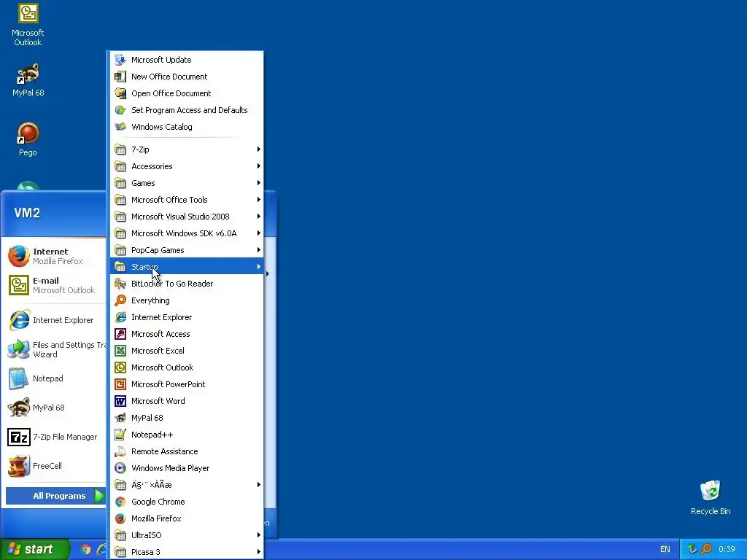747x560 pixels.
Task: Open Google Chrome from All Programs list
Action: pyautogui.click(x=187, y=502)
